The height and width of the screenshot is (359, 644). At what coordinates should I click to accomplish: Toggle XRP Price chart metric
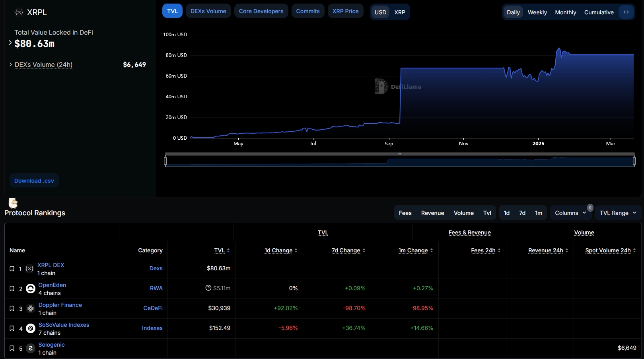[x=346, y=11]
